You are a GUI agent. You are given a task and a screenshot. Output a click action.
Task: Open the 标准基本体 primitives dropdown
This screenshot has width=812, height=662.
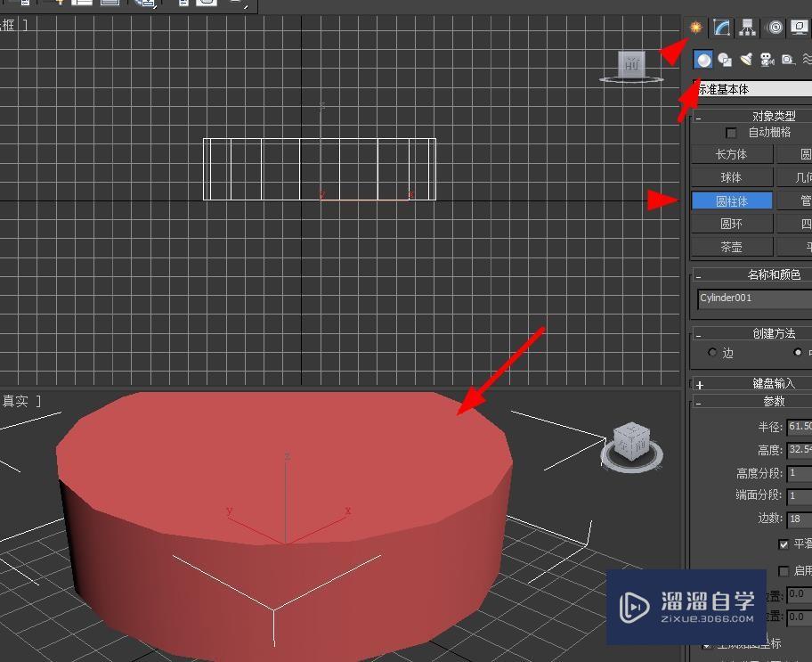pyautogui.click(x=753, y=89)
